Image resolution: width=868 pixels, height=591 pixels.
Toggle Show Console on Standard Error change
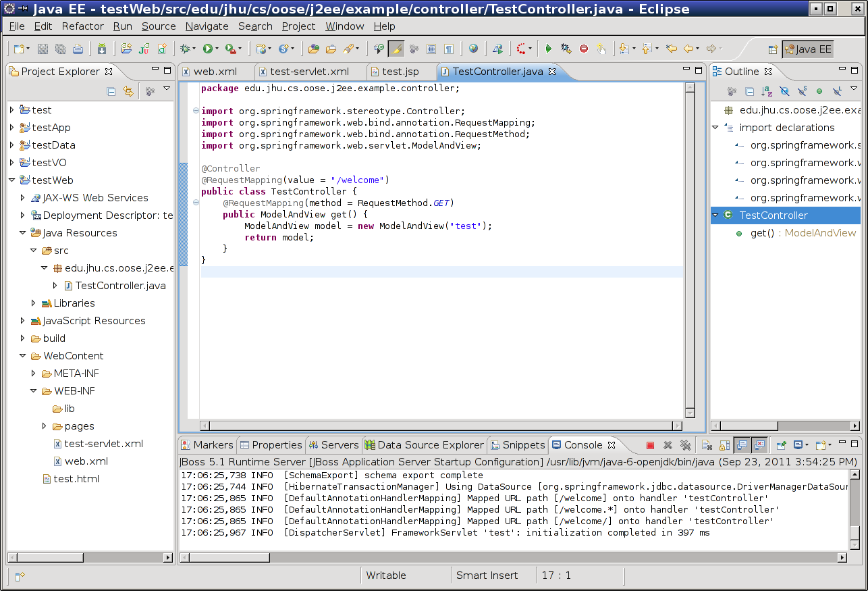coord(759,445)
